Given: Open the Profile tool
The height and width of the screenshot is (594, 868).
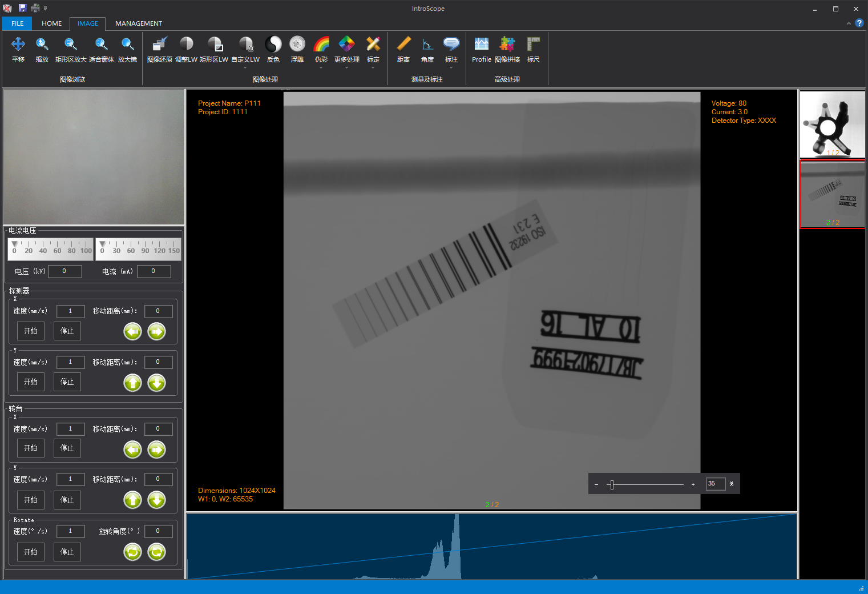Looking at the screenshot, I should click(482, 50).
